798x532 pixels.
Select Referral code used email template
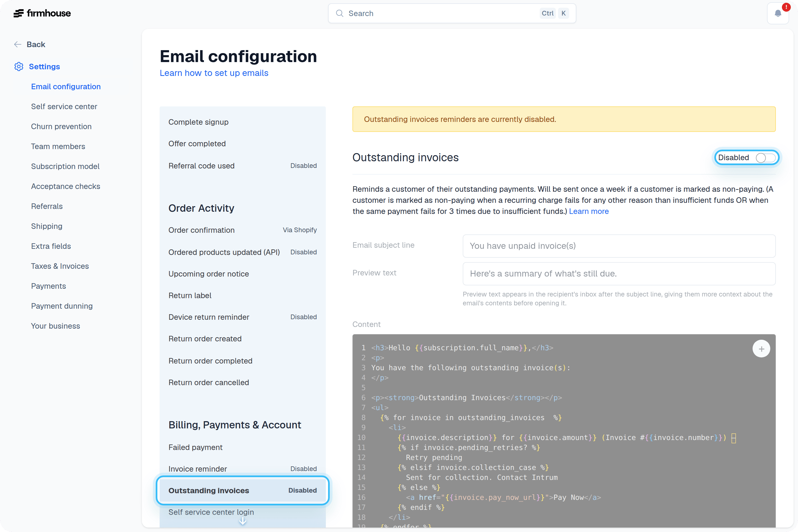[x=243, y=166]
